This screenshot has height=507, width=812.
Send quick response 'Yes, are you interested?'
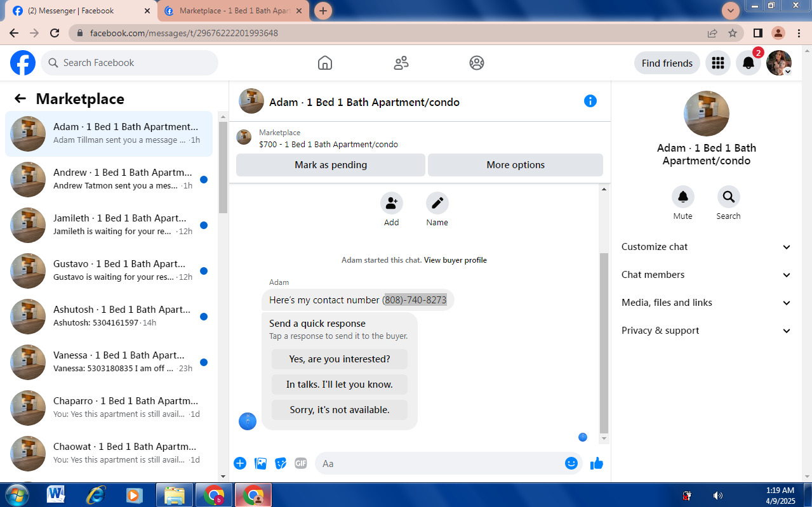(x=340, y=359)
